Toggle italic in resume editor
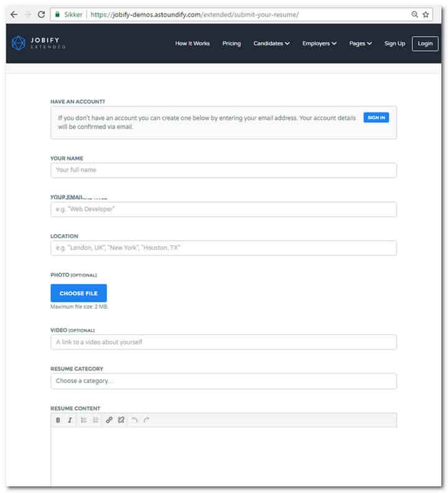 (70, 420)
